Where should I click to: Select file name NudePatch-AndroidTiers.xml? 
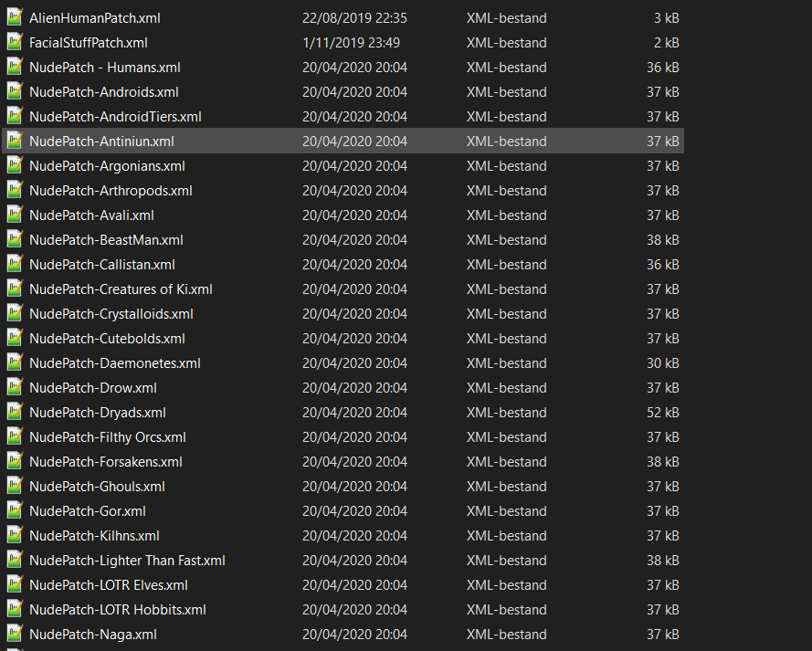(x=115, y=117)
